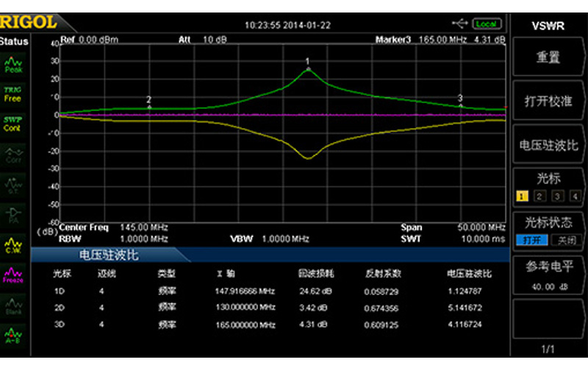Select marker number 4 in 光标
588x368 pixels.
point(574,196)
